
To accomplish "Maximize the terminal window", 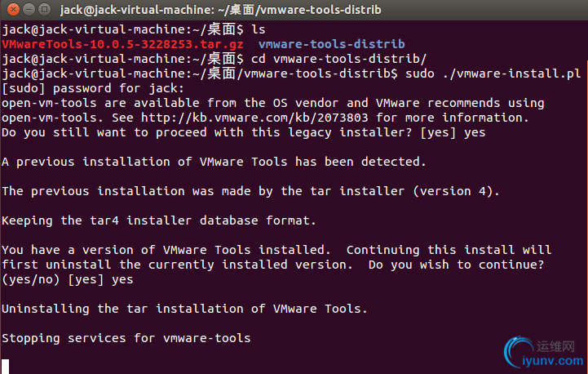I will (x=45, y=9).
